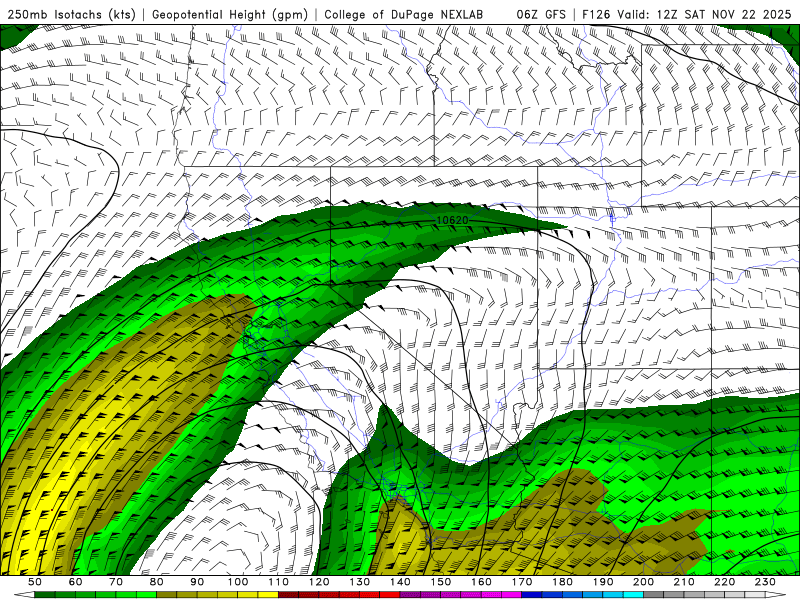
Task: Click the 160 label on the color scale
Action: (481, 582)
